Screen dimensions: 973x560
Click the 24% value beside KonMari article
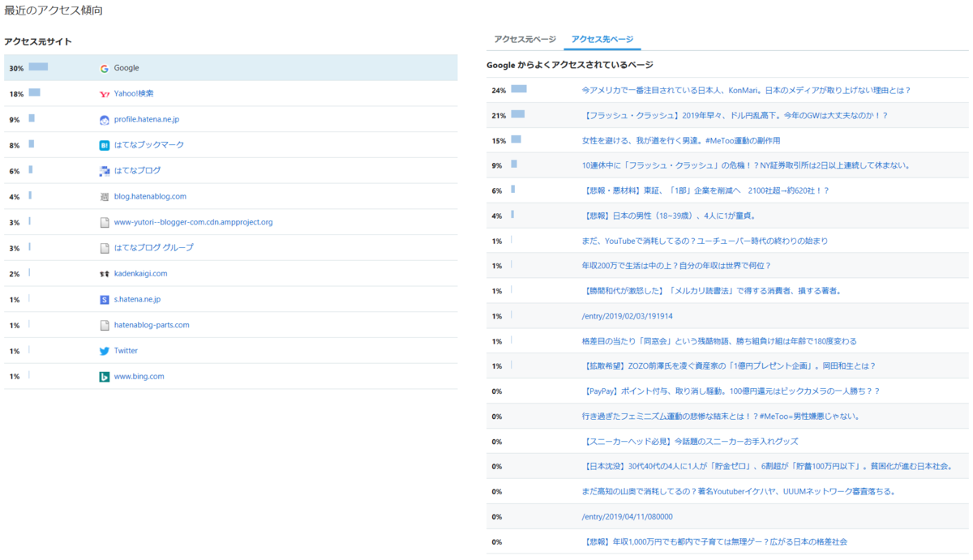tap(499, 91)
